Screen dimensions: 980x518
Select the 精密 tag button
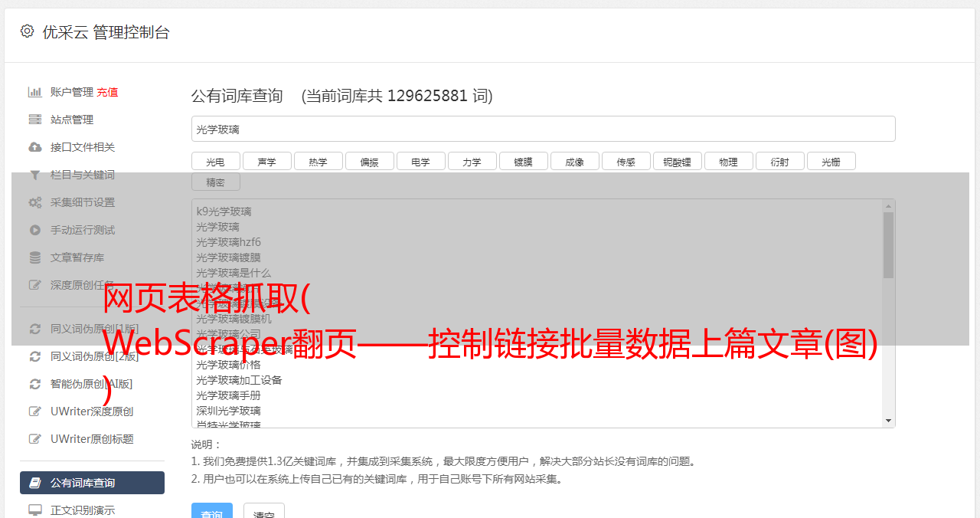click(x=215, y=182)
